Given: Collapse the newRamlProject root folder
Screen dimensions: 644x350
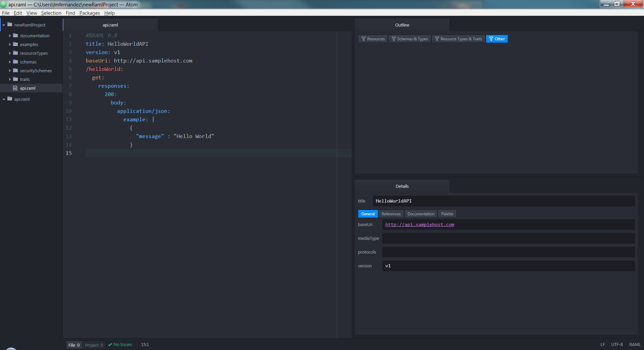Looking at the screenshot, I should (x=4, y=25).
